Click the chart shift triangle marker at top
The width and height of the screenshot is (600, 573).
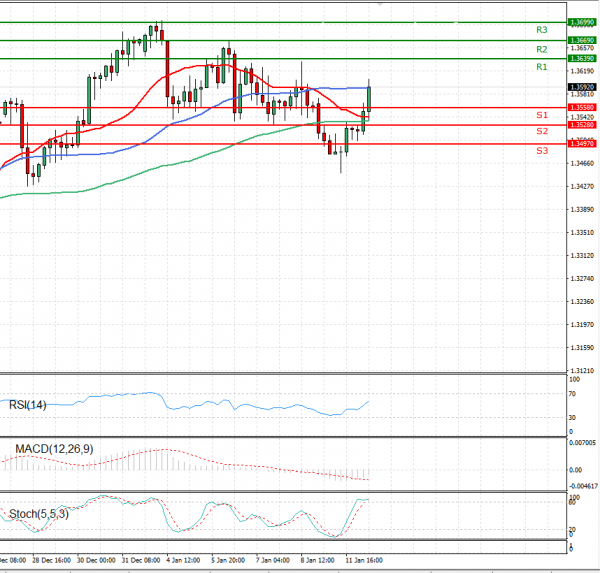coord(378,5)
